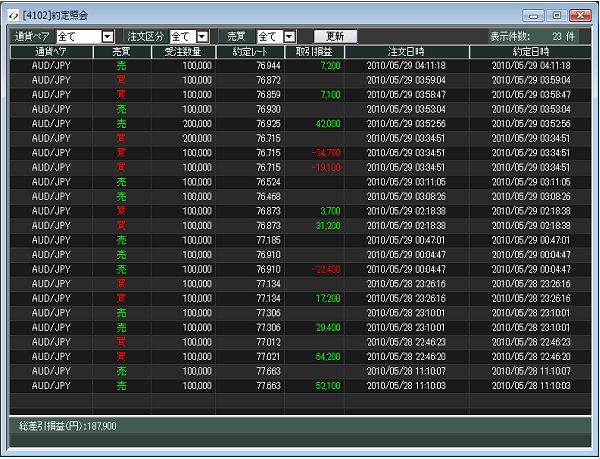Open the 売買 filter dropdown
The width and height of the screenshot is (600, 459).
(x=289, y=36)
